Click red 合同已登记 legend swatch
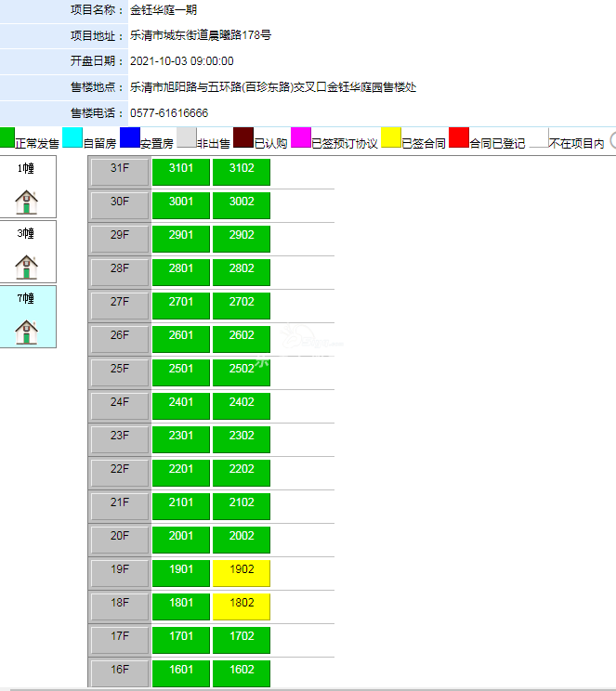Viewport: 616px width, 691px height. pos(459,137)
